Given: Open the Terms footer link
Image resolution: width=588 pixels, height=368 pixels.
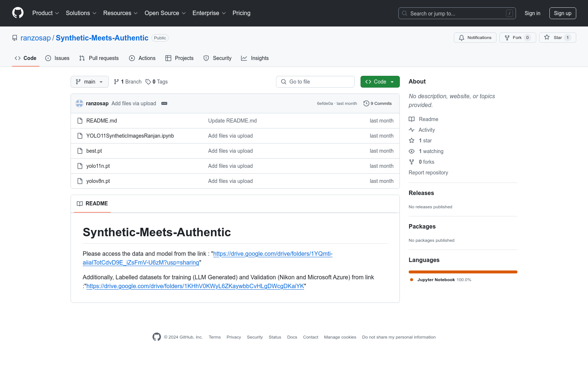Looking at the screenshot, I should point(215,337).
